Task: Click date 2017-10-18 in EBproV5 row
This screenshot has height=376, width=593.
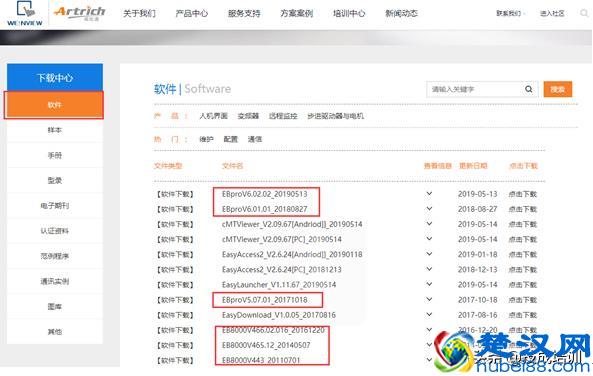Action: 477,300
